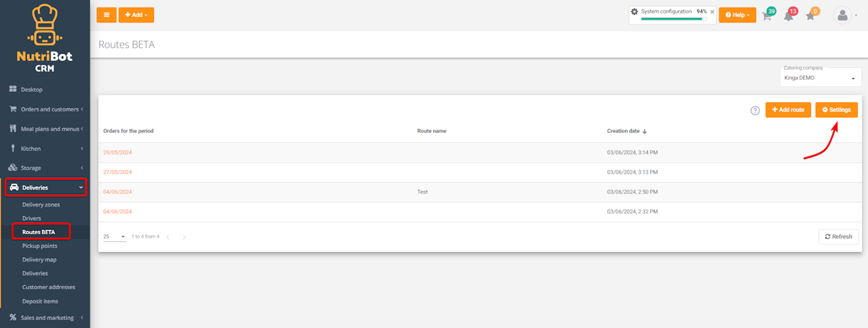Open the shopping cart icon

click(x=767, y=16)
